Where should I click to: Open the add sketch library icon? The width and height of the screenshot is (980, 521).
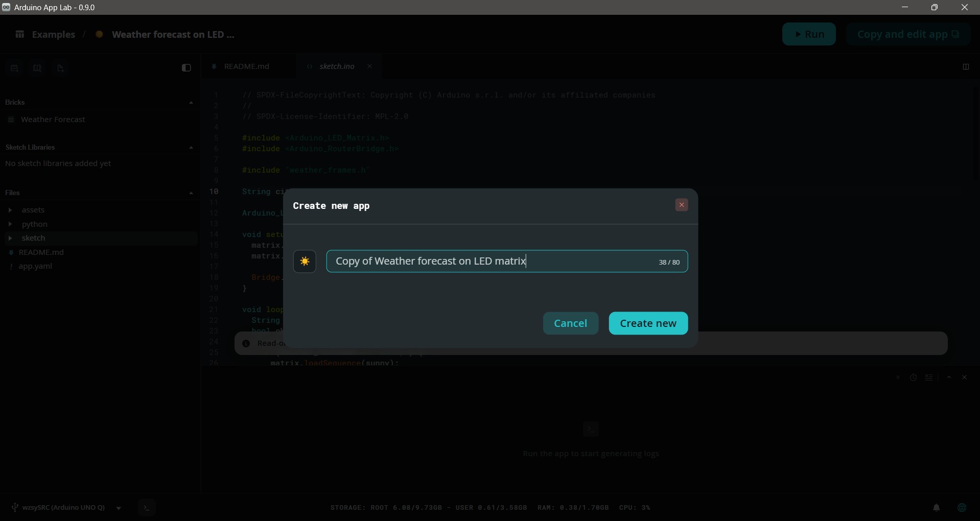pyautogui.click(x=37, y=68)
